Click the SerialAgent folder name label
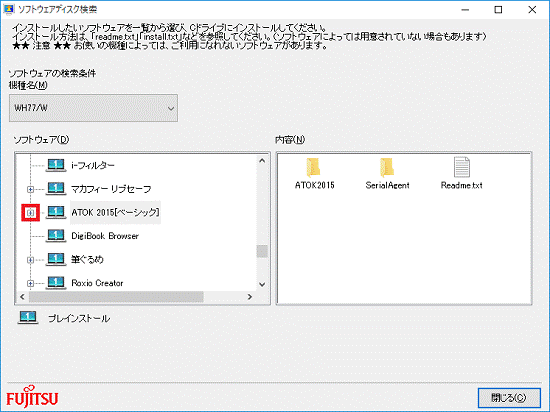Viewport: 550px width, 412px height. pos(387,185)
